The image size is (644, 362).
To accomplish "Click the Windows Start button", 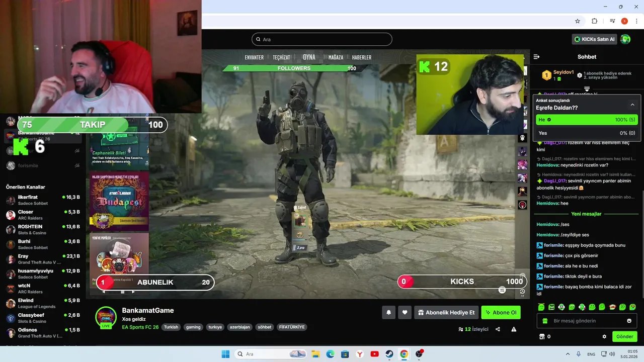I will tap(225, 354).
